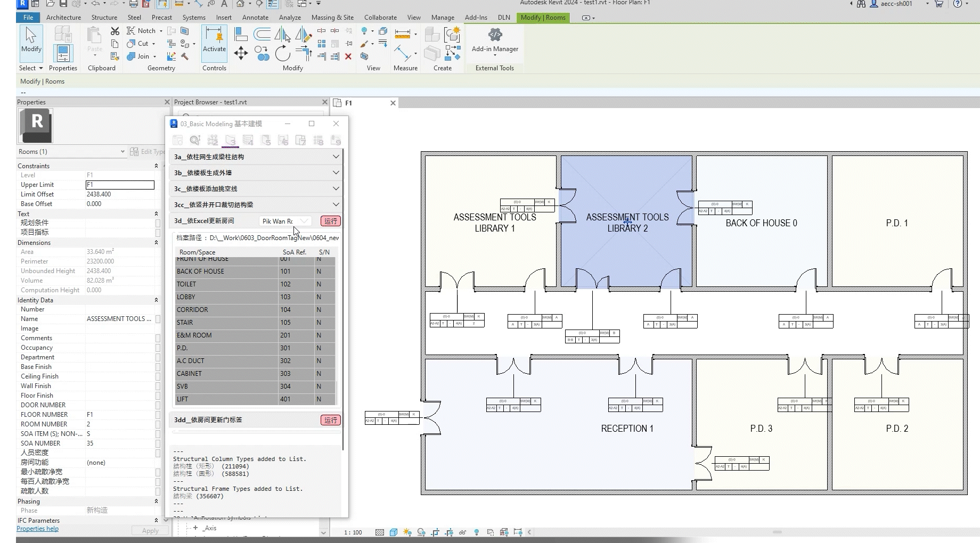The width and height of the screenshot is (980, 543).
Task: Select the Mirror - Draw Axis tool
Action: pos(303,35)
